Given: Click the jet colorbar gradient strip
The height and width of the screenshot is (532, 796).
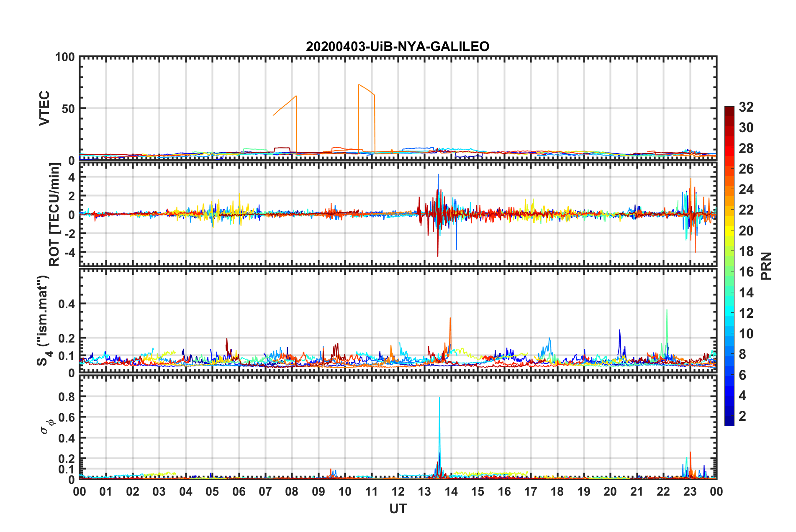Looking at the screenshot, I should click(729, 266).
